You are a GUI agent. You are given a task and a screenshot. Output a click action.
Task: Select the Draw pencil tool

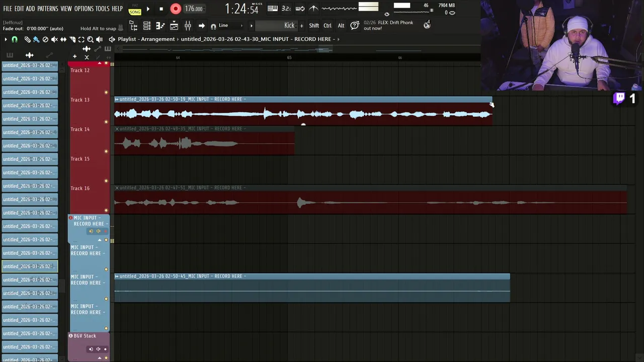(27, 39)
